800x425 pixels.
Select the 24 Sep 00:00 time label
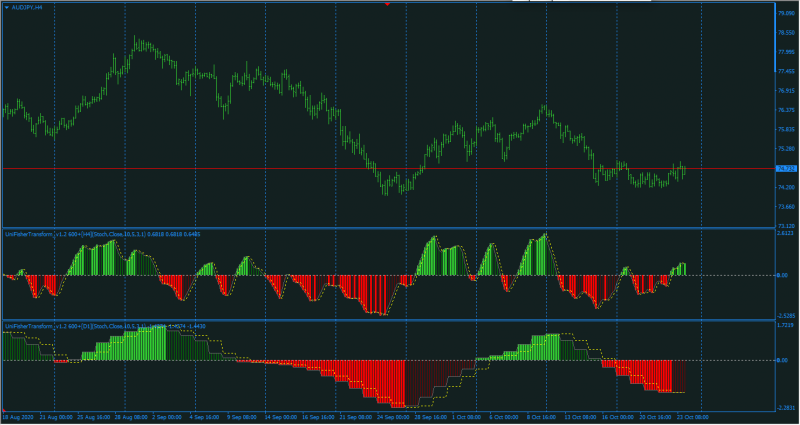pyautogui.click(x=392, y=417)
